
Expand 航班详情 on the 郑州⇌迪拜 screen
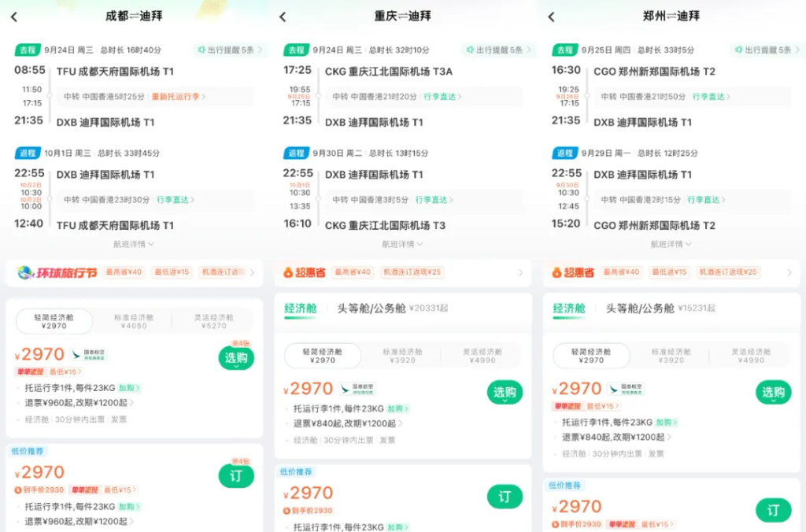pyautogui.click(x=671, y=244)
